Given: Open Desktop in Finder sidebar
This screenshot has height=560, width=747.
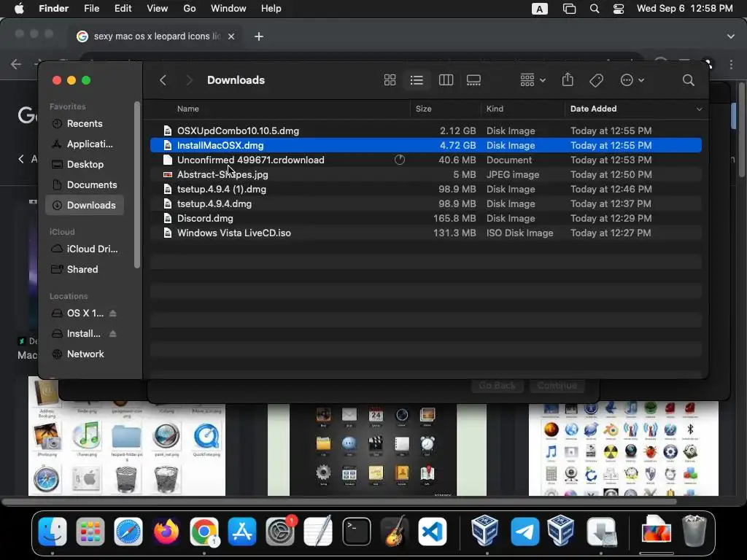Looking at the screenshot, I should pyautogui.click(x=85, y=164).
